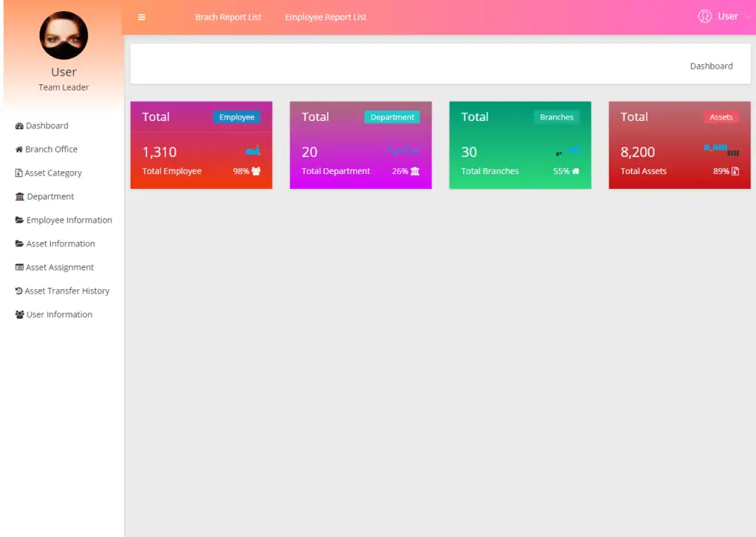Click the people icon beside 98%
The width and height of the screenshot is (756, 537).
click(x=256, y=171)
